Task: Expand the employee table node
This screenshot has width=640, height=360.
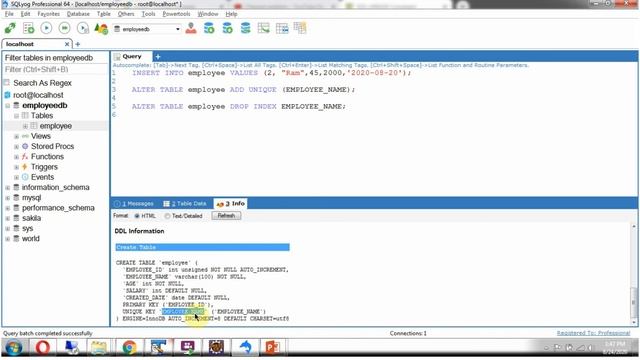Action: [x=25, y=126]
